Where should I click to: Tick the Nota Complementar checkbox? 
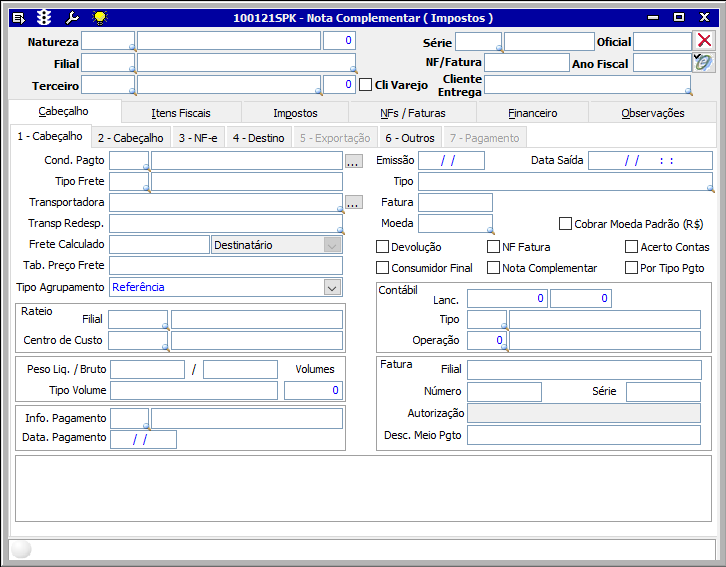coord(494,268)
